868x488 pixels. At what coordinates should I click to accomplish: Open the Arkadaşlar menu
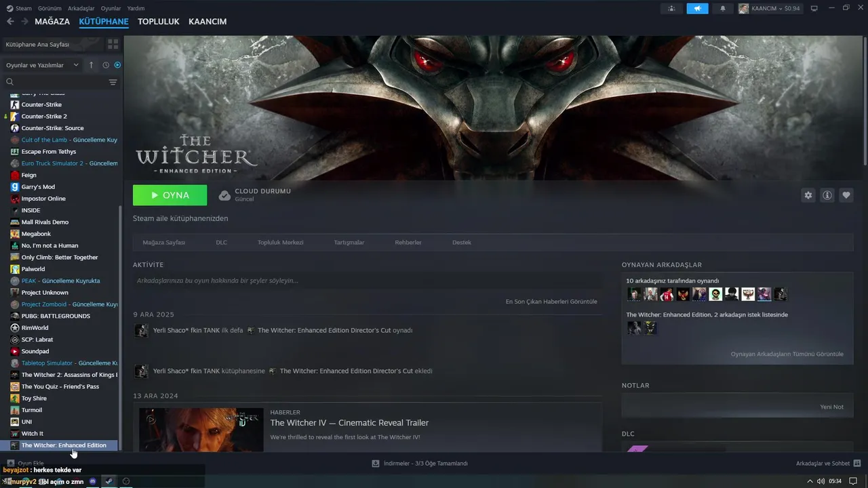pos(81,8)
